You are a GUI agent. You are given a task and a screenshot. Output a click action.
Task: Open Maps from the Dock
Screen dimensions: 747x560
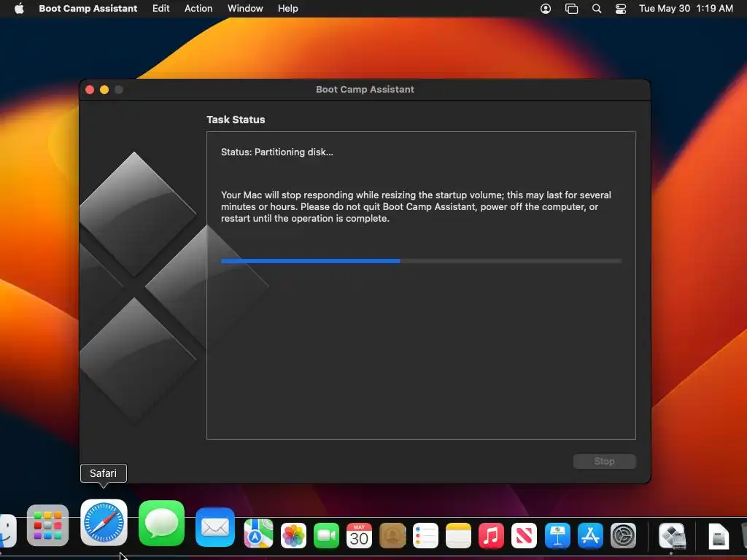[259, 533]
